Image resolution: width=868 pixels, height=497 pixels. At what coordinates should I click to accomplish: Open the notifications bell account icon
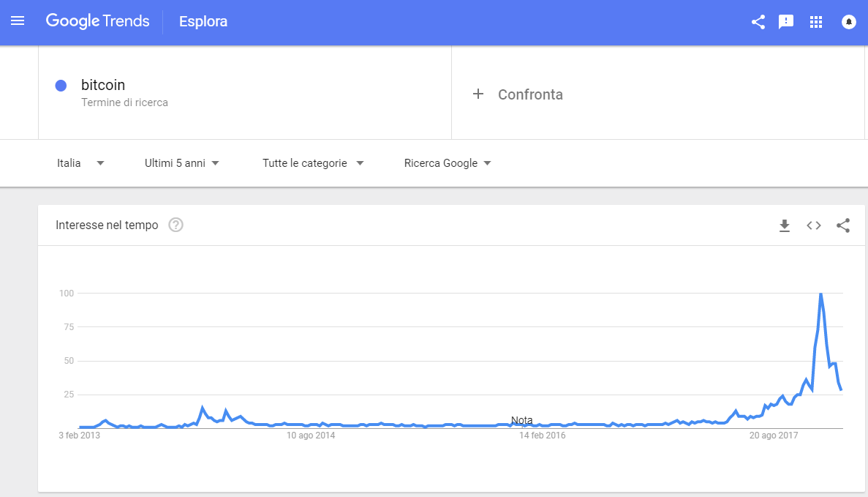(848, 22)
